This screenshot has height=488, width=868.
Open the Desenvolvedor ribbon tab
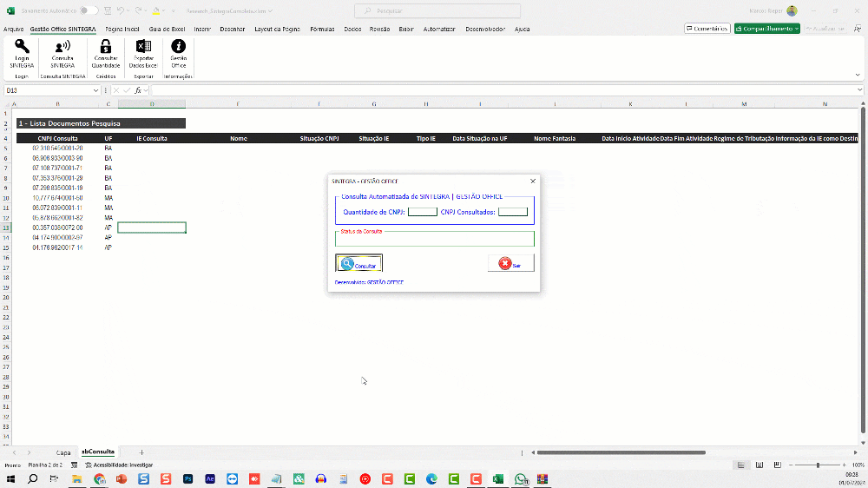click(485, 29)
